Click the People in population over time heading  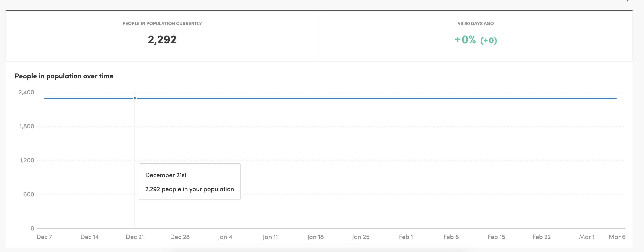pos(64,76)
